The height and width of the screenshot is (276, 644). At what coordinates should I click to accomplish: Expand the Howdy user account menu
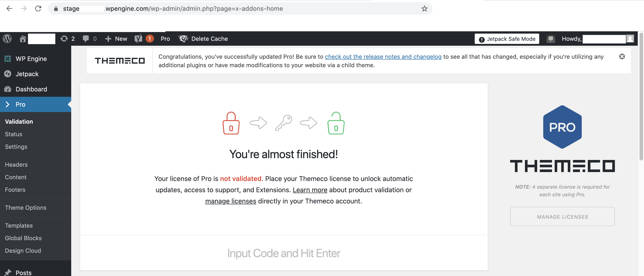pos(598,39)
